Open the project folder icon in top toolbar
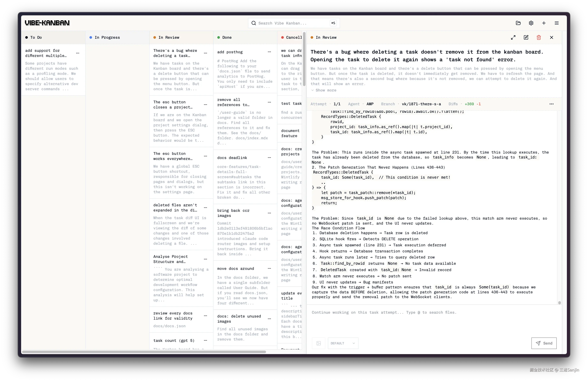 (x=518, y=23)
